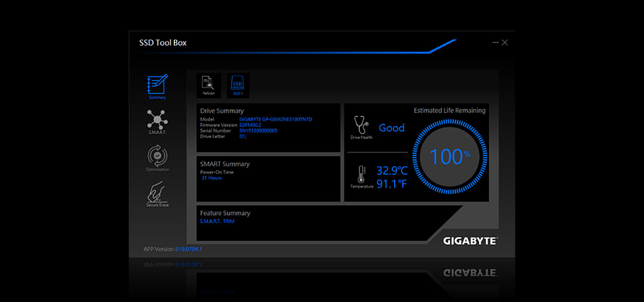Click the Good drive health status
This screenshot has height=302, width=644.
pos(391,128)
